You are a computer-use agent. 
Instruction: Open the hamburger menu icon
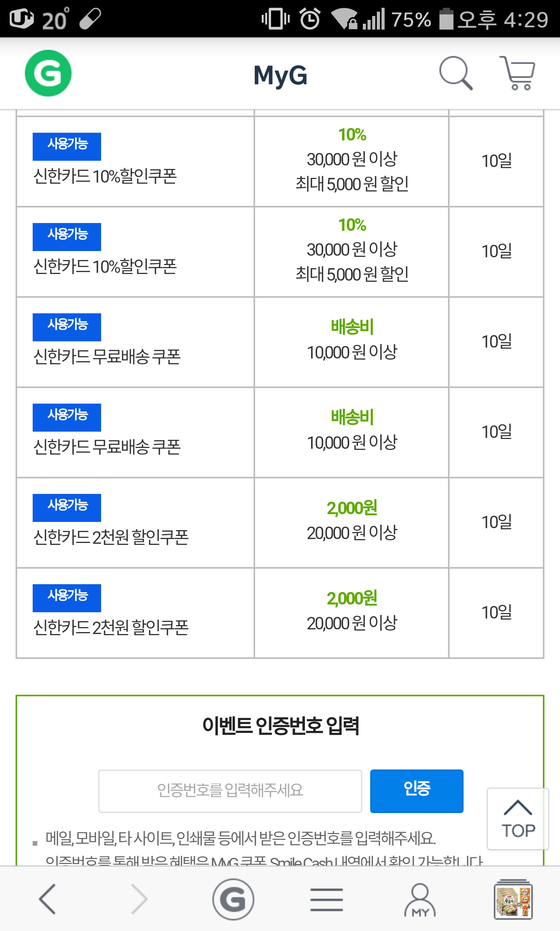[326, 899]
